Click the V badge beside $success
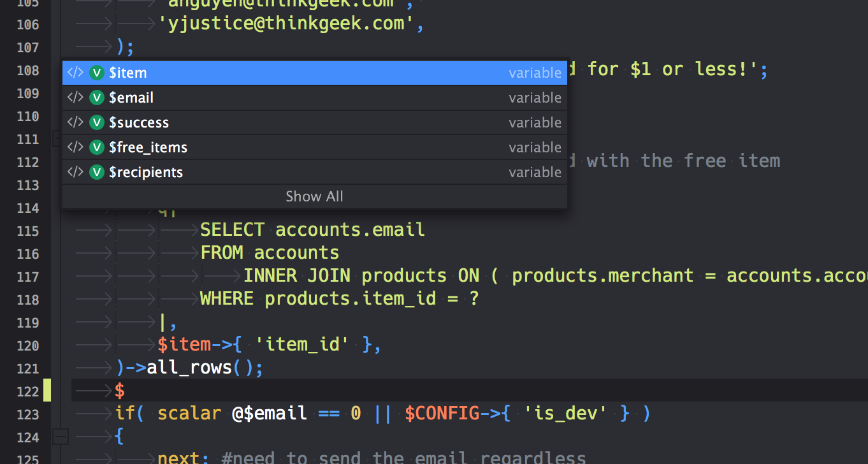868x464 pixels. 96,122
